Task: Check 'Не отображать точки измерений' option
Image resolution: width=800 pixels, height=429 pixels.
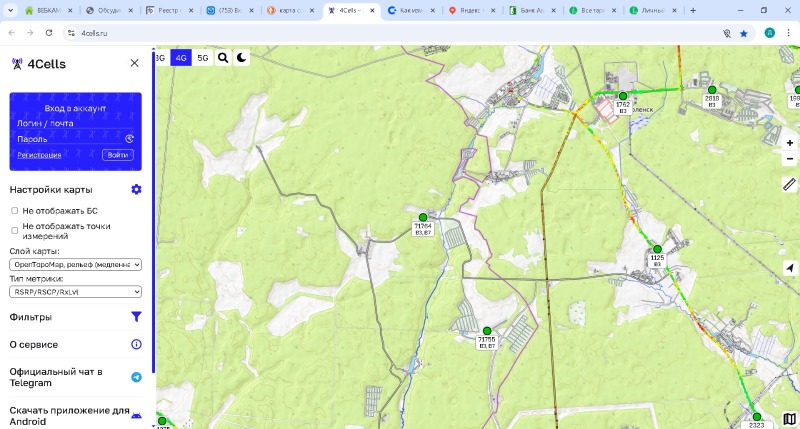Action: 15,230
